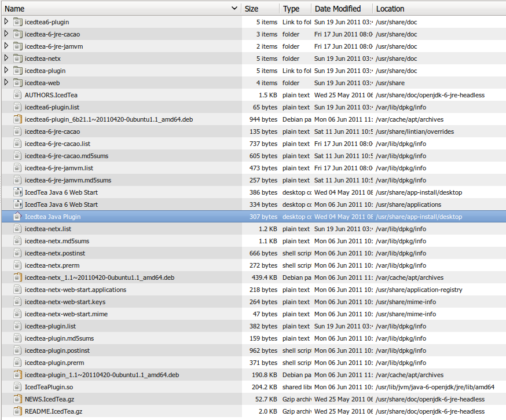Click the Icedtea Java Plugin launcher icon
The width and height of the screenshot is (506, 420).
coord(17,217)
